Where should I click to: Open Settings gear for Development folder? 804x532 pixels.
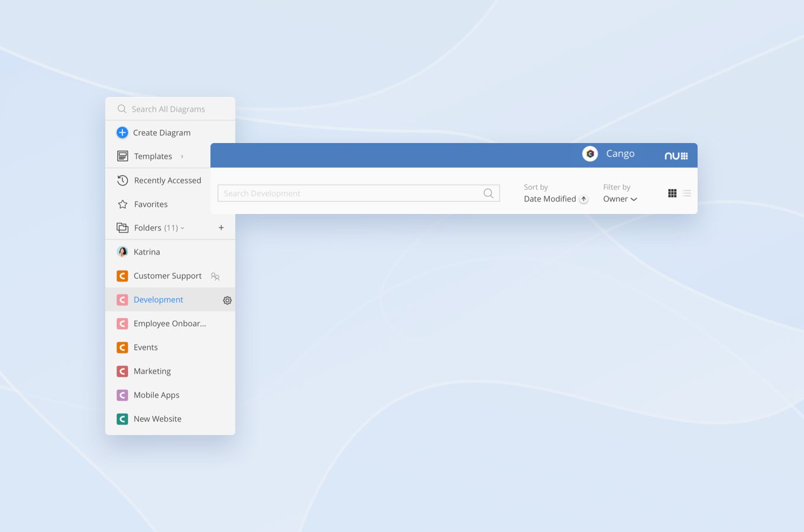coord(227,300)
